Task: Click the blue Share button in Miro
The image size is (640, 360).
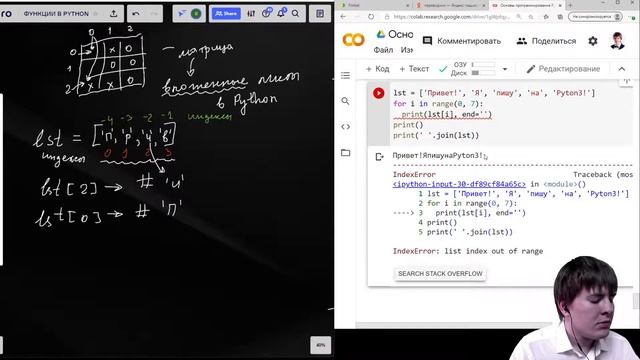Action: pyautogui.click(x=226, y=13)
